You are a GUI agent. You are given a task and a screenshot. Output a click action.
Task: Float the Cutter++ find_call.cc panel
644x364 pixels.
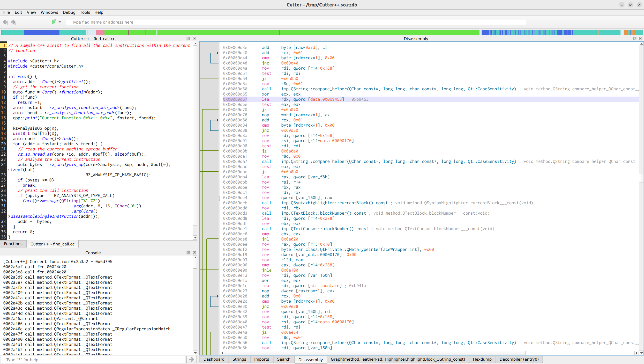[188, 39]
